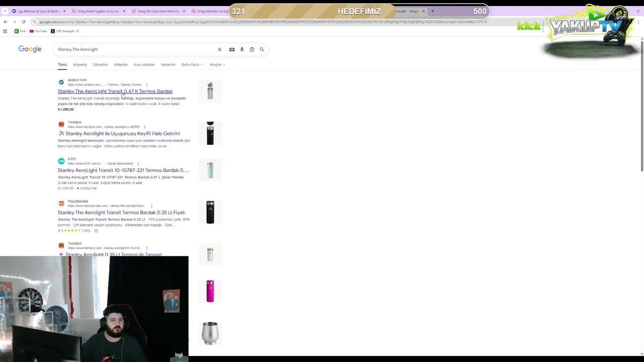The height and width of the screenshot is (362, 644).
Task: Click the akakce.com result favicon
Action: 61,82
